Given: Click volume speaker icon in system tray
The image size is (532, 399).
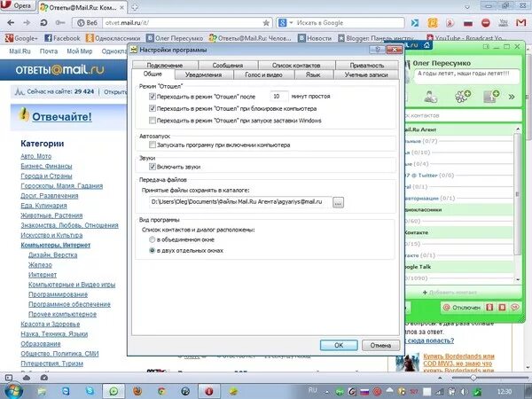Looking at the screenshot, I should tap(464, 392).
